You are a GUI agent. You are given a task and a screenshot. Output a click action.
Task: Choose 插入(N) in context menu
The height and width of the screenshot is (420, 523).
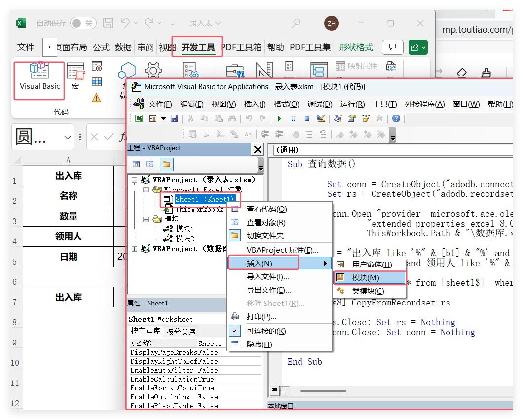tap(280, 264)
